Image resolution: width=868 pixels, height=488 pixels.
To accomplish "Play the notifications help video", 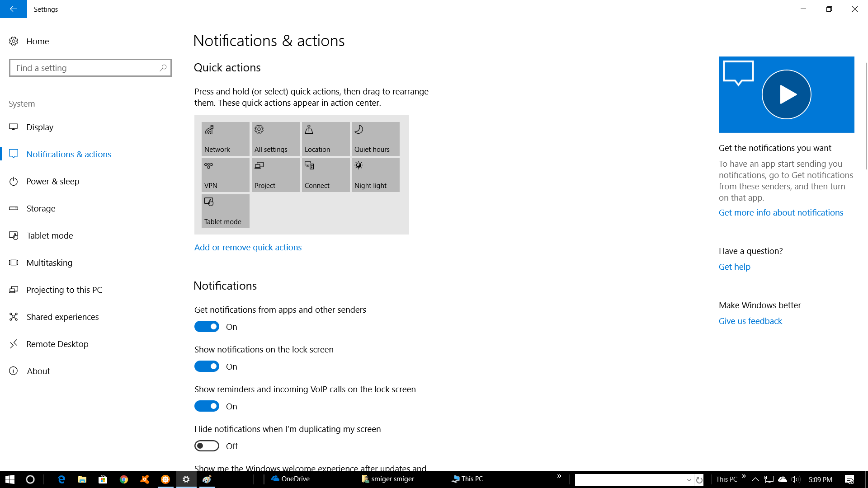I will [786, 94].
